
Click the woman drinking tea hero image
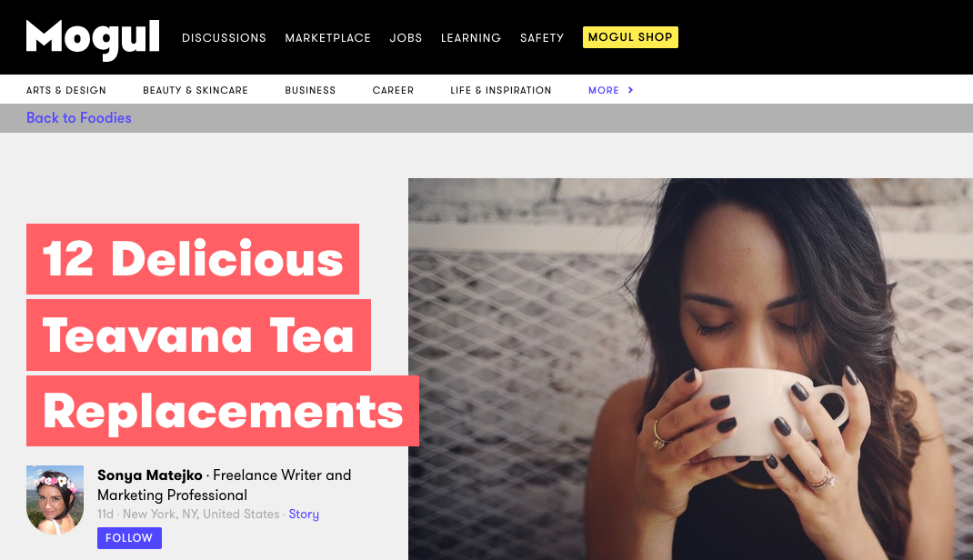click(690, 369)
